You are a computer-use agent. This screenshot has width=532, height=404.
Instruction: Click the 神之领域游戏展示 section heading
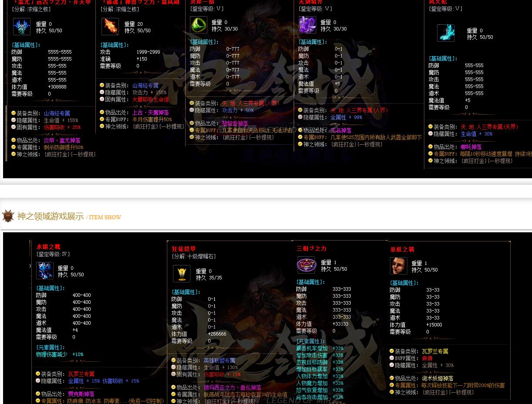[x=51, y=217]
